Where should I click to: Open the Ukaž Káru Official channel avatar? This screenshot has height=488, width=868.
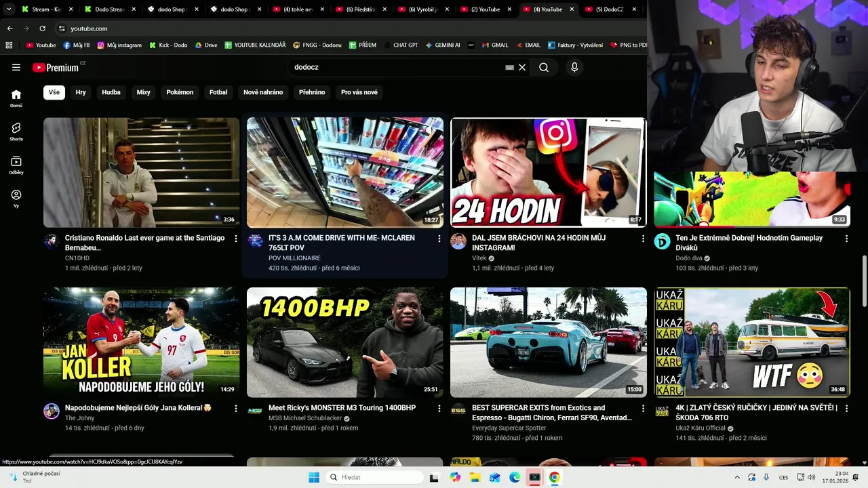pos(662,411)
